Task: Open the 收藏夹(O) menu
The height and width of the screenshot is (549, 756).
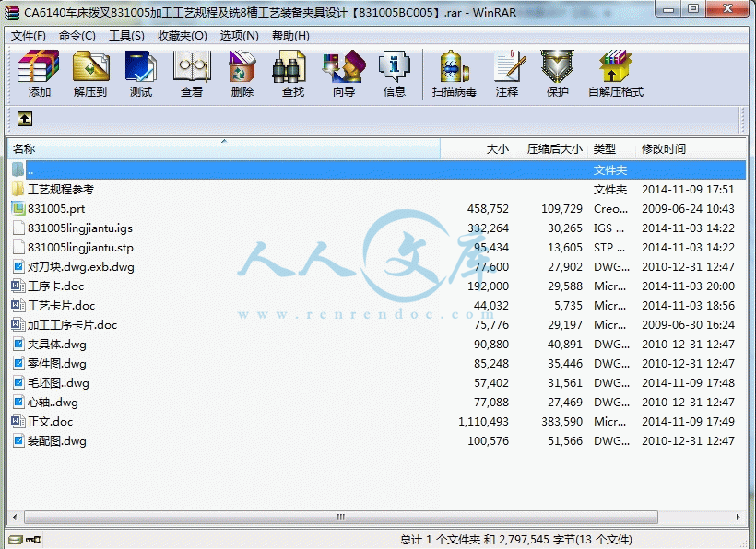Action: click(x=183, y=36)
